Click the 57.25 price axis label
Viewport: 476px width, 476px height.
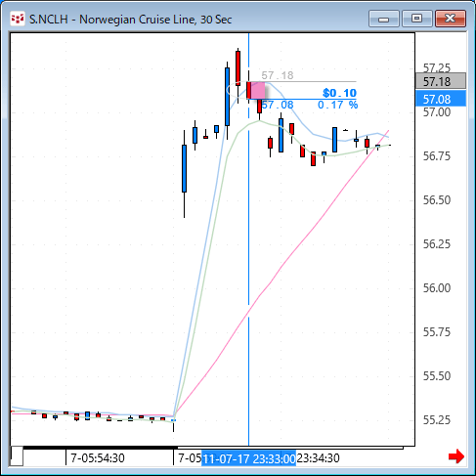tap(437, 67)
